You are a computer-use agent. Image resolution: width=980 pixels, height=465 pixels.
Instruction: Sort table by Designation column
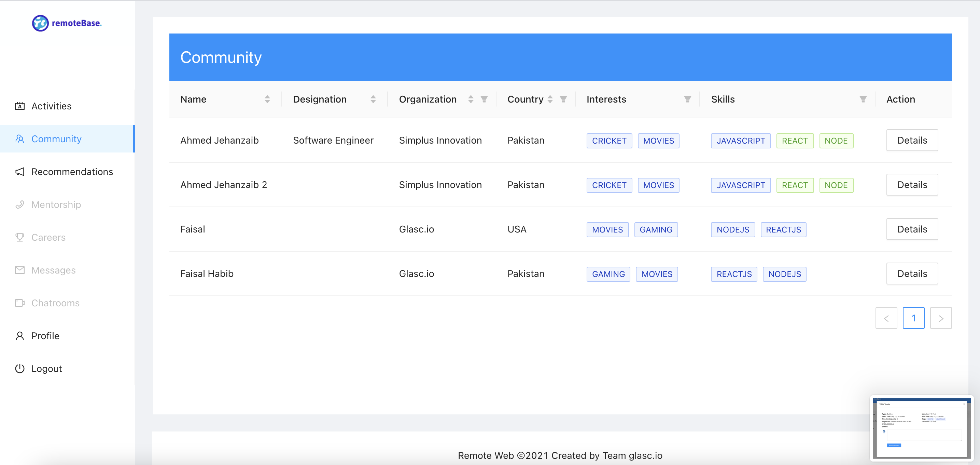pyautogui.click(x=373, y=99)
